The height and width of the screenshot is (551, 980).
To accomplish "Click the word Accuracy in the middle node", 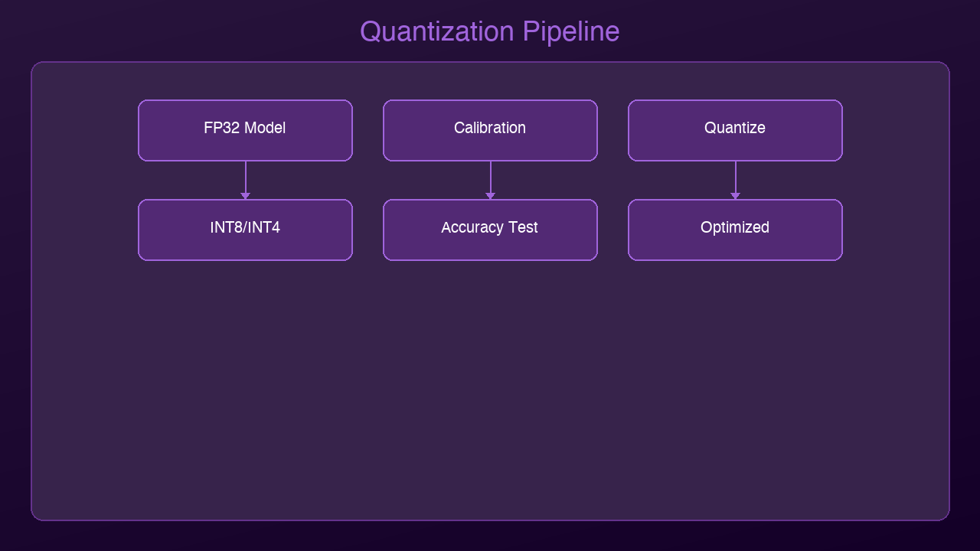I will point(472,227).
